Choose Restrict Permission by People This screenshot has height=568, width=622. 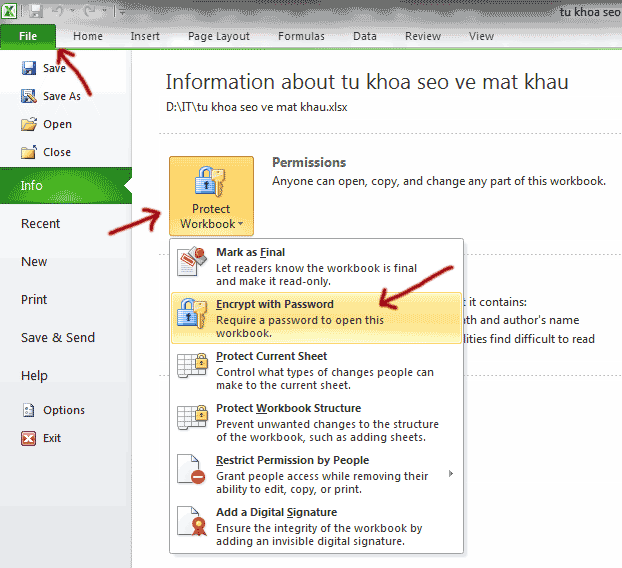pos(317,474)
